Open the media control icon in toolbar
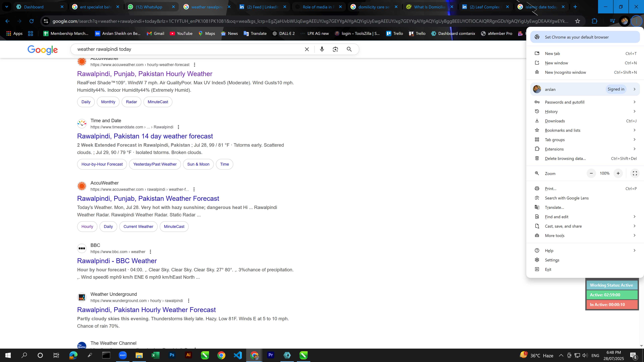 [x=612, y=21]
